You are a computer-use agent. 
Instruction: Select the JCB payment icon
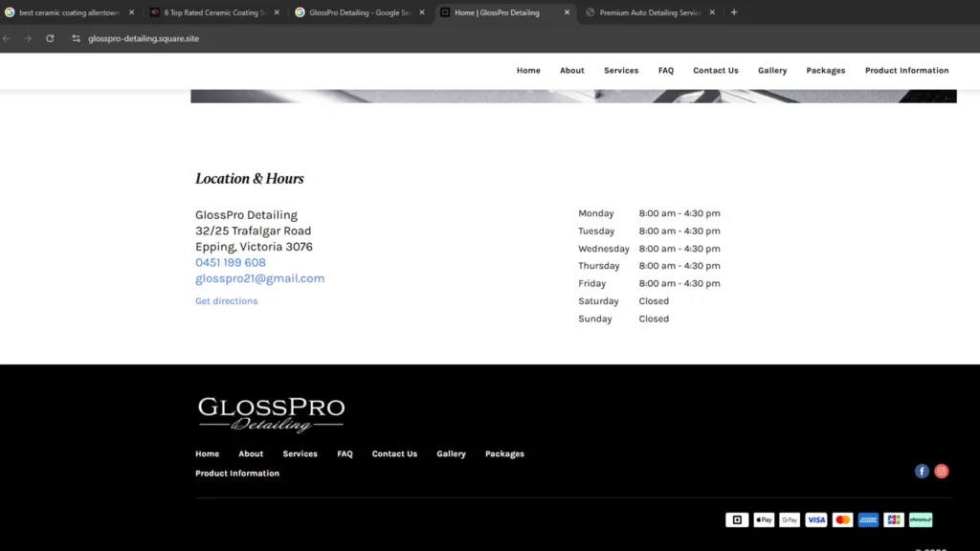click(x=893, y=519)
